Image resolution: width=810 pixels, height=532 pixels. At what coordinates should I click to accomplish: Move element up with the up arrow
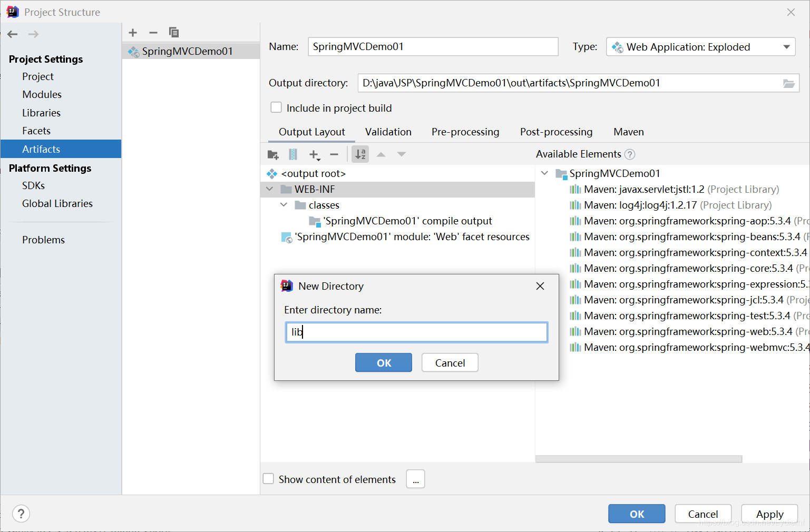[x=381, y=154]
